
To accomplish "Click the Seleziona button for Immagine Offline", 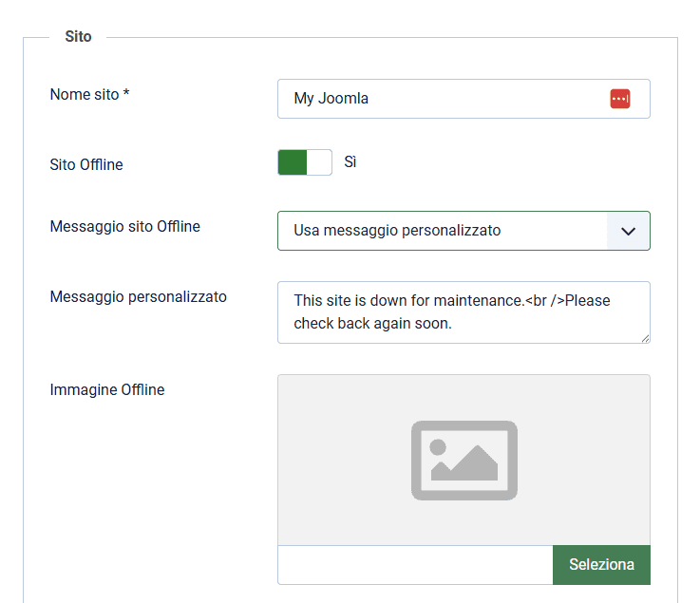I will click(x=601, y=565).
